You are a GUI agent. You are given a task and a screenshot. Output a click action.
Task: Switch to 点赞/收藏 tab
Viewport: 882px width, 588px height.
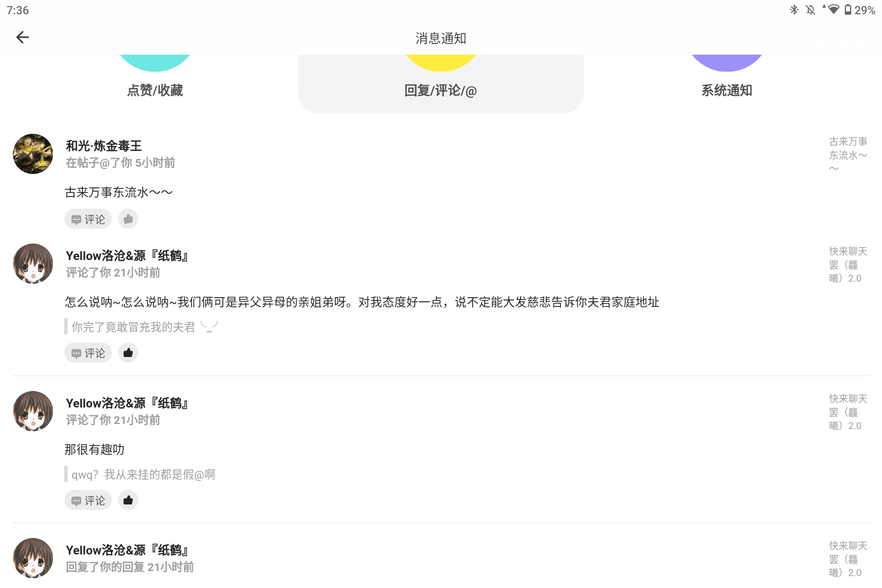pos(155,90)
